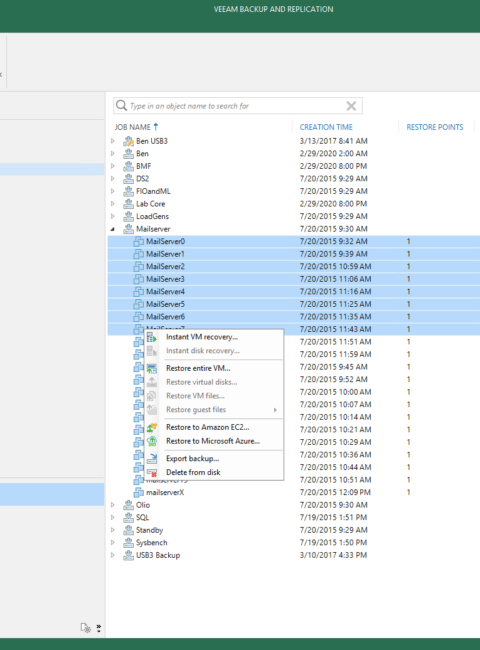Viewport: 480px width, 650px height.
Task: Click the Lab Core job icon
Action: pyautogui.click(x=128, y=204)
